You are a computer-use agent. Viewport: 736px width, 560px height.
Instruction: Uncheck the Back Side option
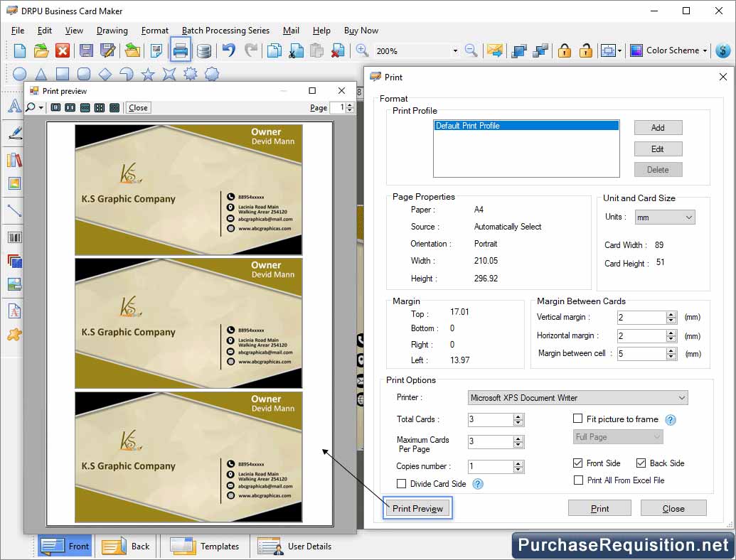click(x=641, y=463)
